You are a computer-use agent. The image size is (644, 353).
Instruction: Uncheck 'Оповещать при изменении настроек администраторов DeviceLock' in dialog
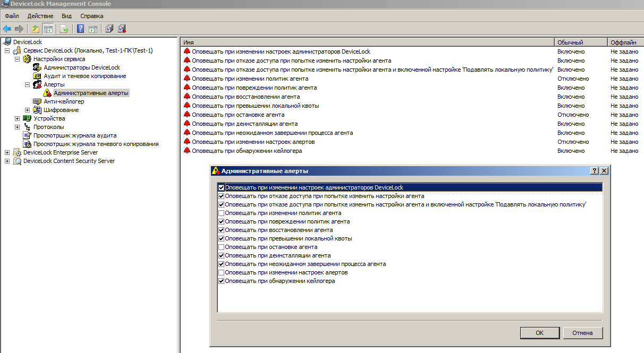tap(222, 187)
